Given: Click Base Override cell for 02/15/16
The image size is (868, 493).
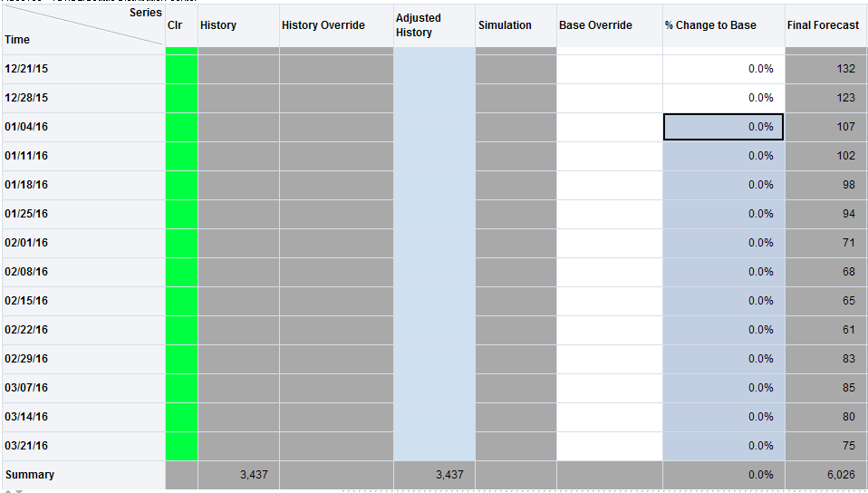Looking at the screenshot, I should pyautogui.click(x=610, y=301).
